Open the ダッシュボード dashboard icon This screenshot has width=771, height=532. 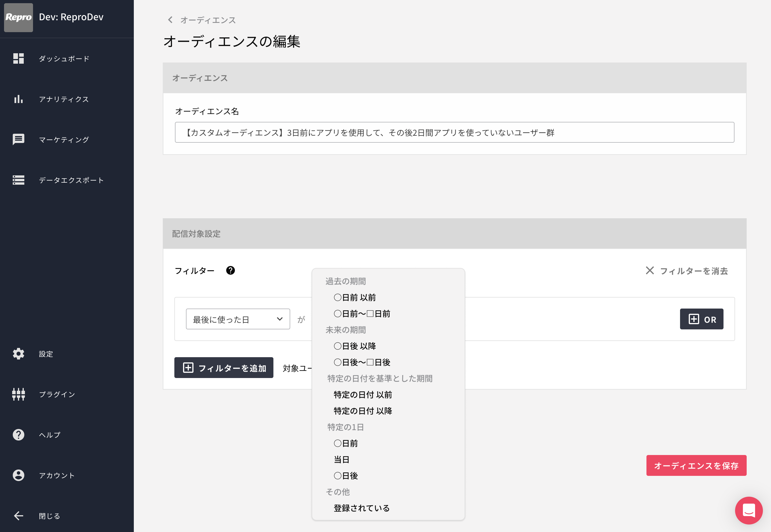[x=18, y=58]
